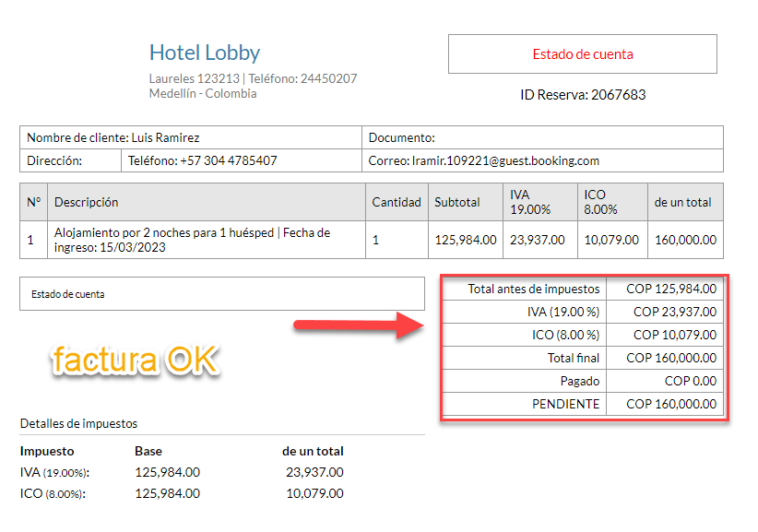Click the 'de un total' table column header
This screenshot has height=532, width=758.
(685, 202)
